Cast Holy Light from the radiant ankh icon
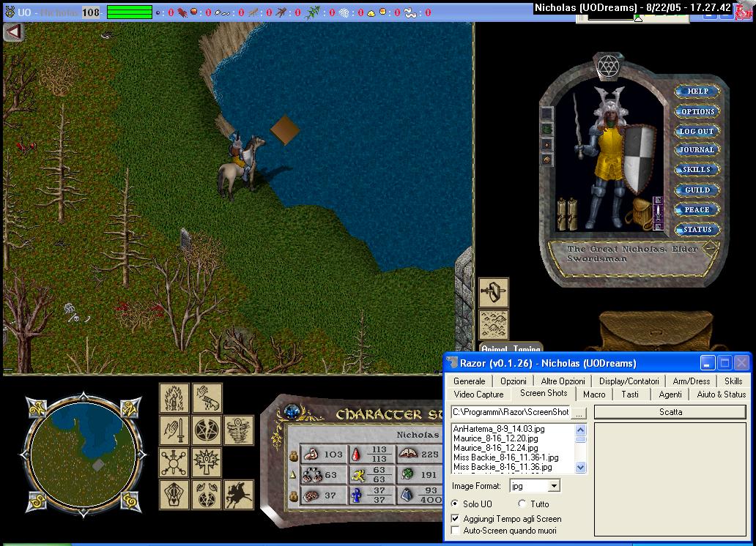The height and width of the screenshot is (546, 756). pyautogui.click(x=207, y=463)
